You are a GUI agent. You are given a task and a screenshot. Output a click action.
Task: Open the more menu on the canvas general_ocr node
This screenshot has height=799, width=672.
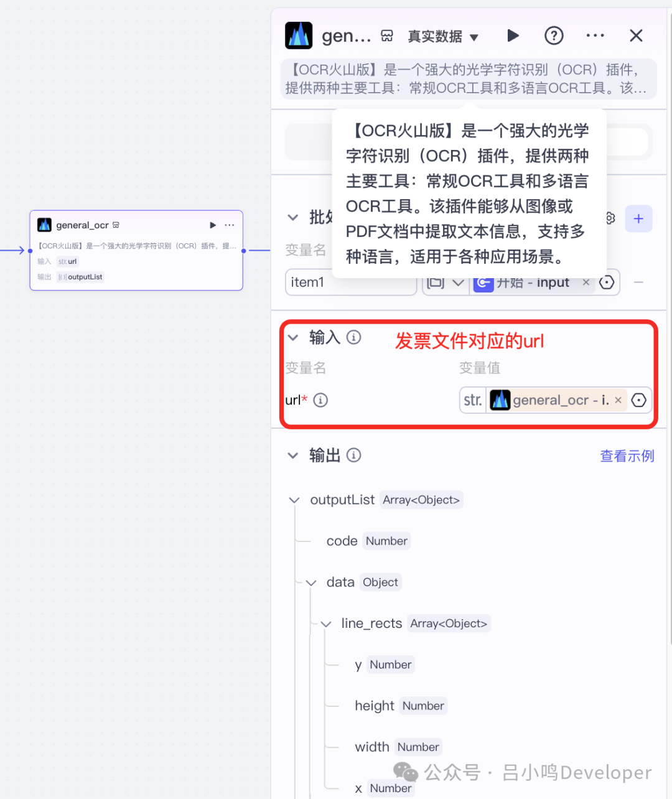pos(229,225)
